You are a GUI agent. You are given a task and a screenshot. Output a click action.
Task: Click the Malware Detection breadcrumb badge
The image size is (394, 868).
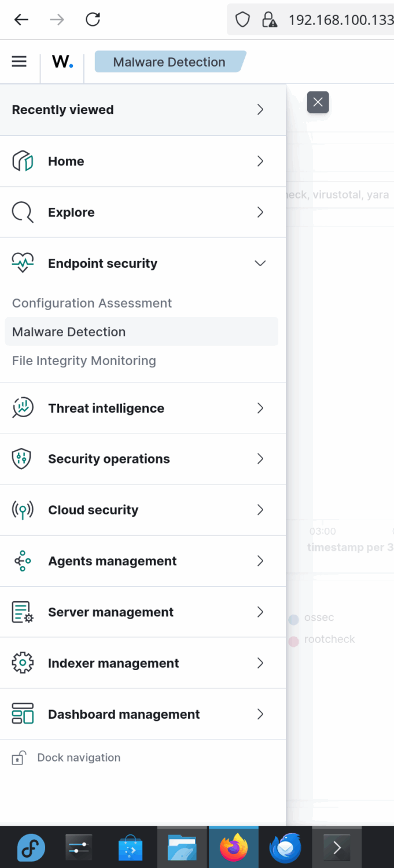pos(170,62)
